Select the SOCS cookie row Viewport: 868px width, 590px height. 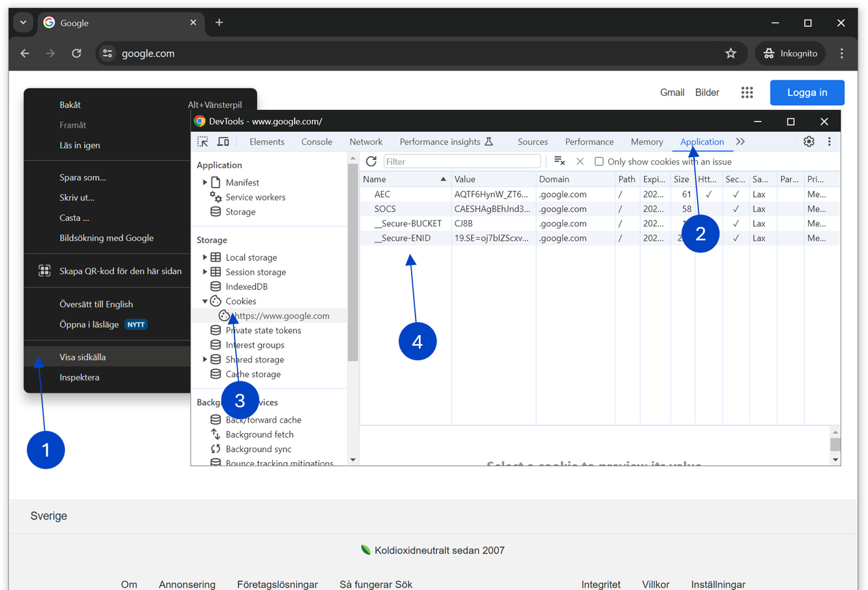[x=600, y=209]
